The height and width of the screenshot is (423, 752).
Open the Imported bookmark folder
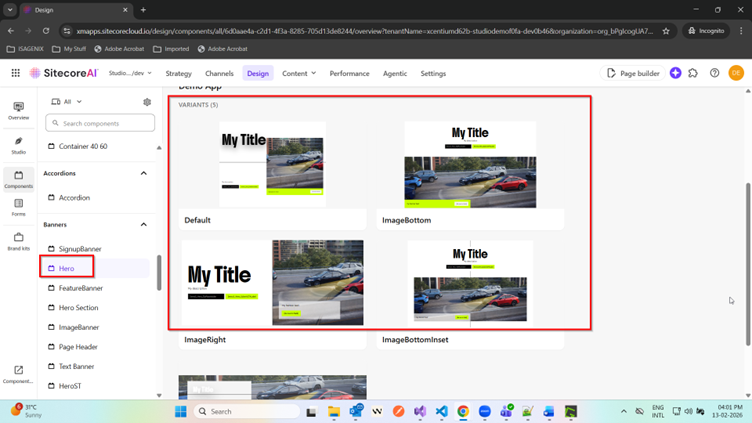pos(171,49)
